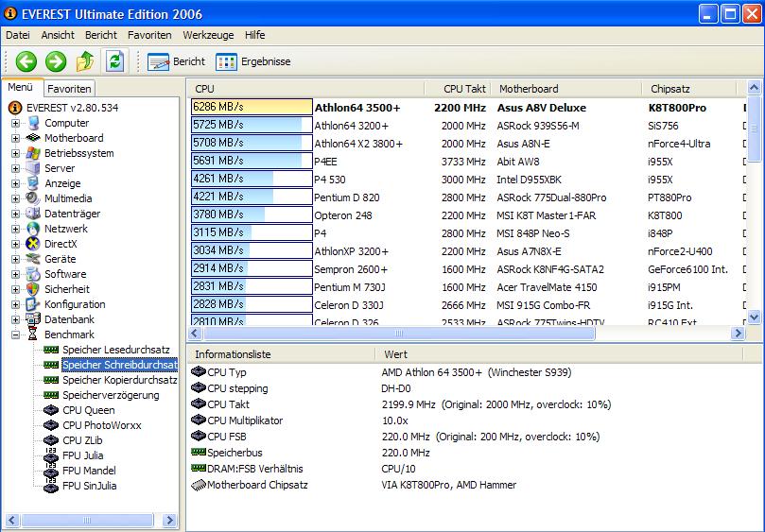Open the Ergebnisse results toolbar button

click(x=252, y=62)
